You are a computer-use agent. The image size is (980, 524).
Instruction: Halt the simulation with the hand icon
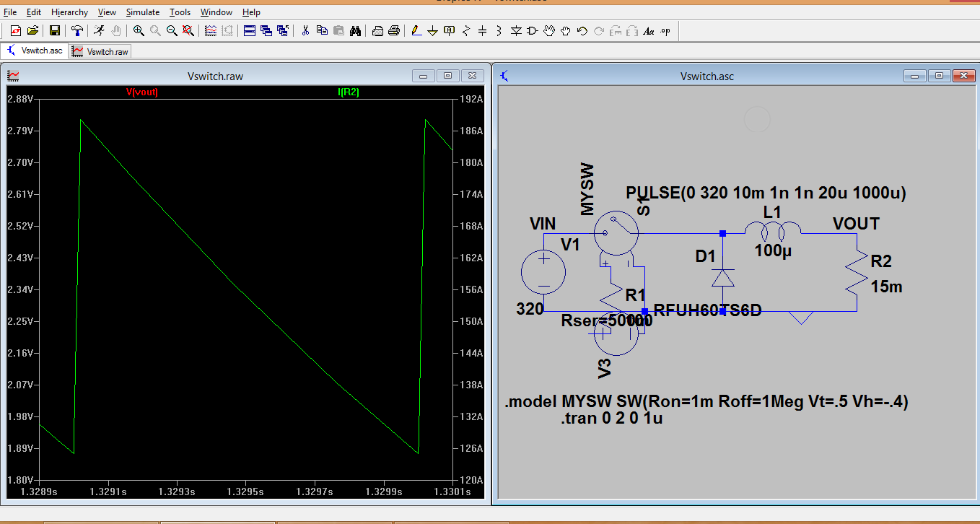coord(115,30)
